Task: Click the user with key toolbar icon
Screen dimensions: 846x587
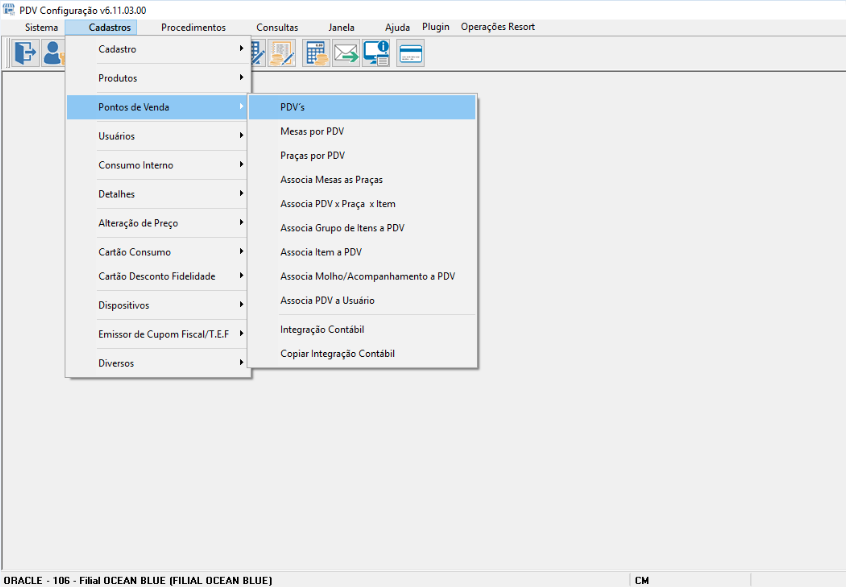Action: tap(54, 53)
